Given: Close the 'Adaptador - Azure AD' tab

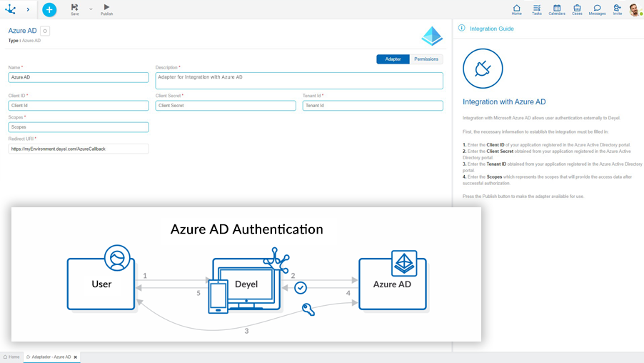Looking at the screenshot, I should [x=76, y=357].
